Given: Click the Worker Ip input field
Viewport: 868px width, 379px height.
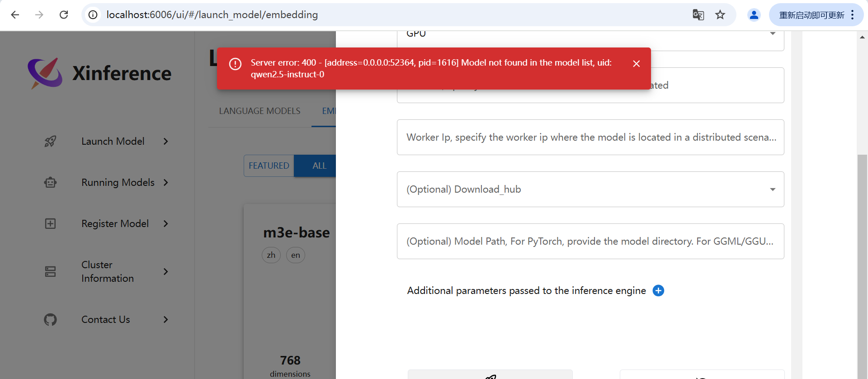Looking at the screenshot, I should (590, 137).
